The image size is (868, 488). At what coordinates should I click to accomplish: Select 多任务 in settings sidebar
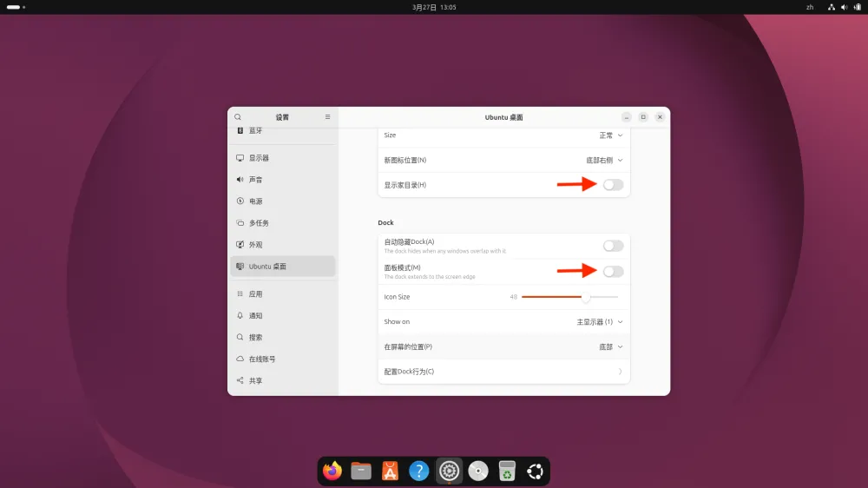click(x=283, y=222)
